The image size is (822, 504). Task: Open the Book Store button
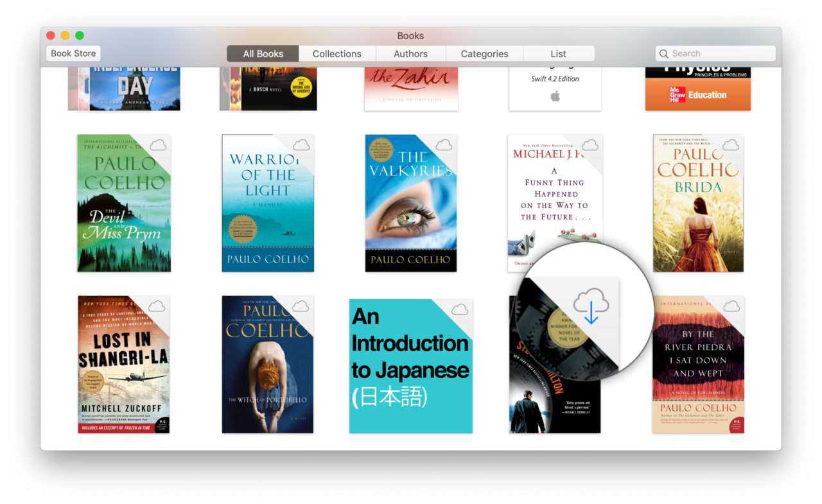point(73,53)
